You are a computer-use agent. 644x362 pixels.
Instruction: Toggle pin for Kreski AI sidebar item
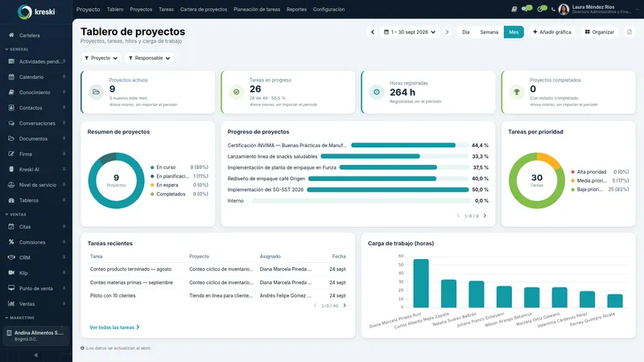click(x=64, y=169)
